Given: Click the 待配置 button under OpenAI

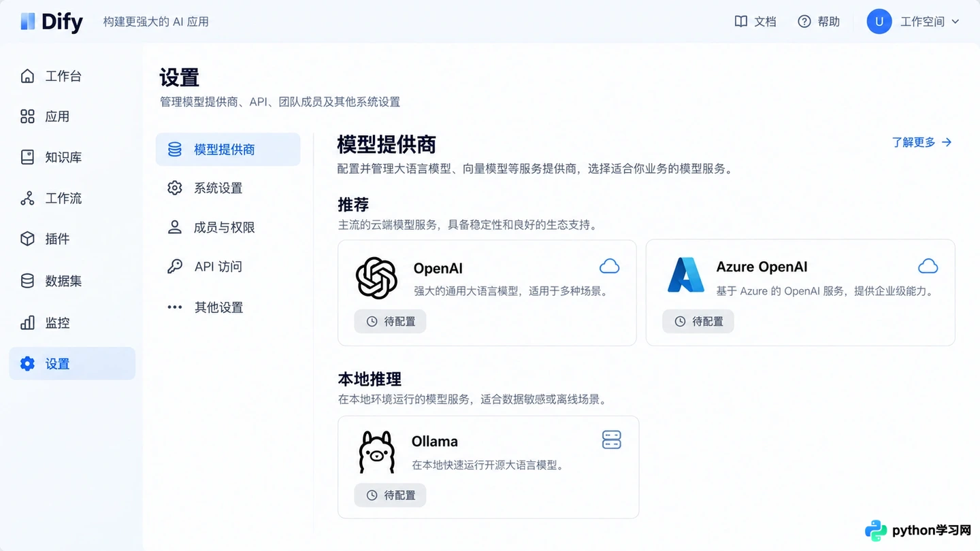Looking at the screenshot, I should [391, 322].
